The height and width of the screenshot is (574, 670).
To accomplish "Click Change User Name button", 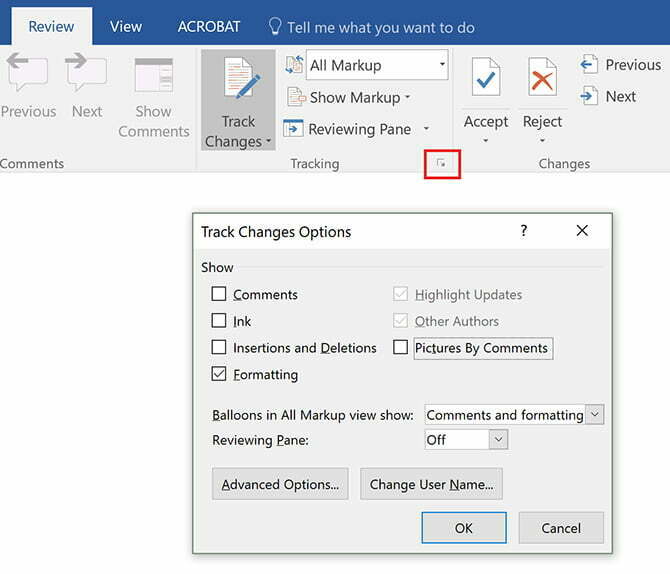I will [x=431, y=484].
